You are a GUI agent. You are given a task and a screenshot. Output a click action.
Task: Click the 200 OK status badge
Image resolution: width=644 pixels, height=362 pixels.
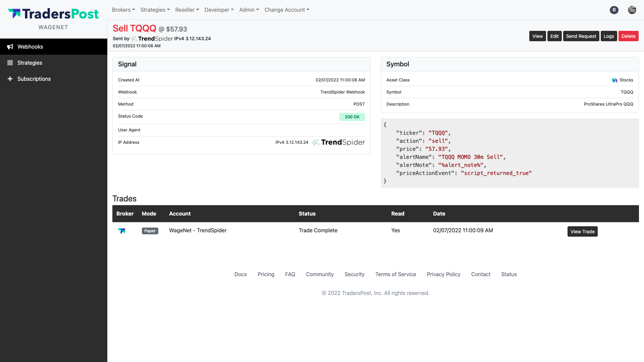[x=352, y=117]
